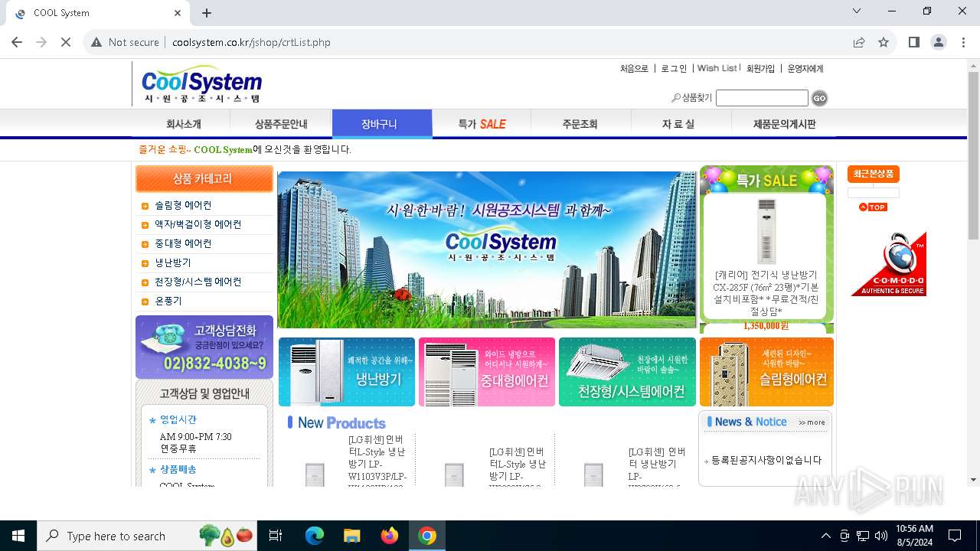Image resolution: width=980 pixels, height=551 pixels.
Task: Select 중대형 에어컨 in sidebar list
Action: (x=183, y=243)
